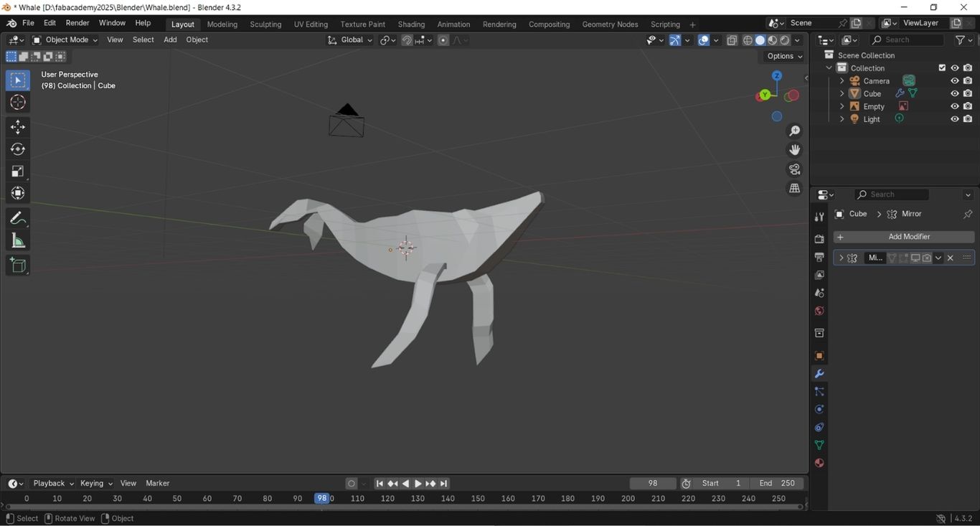Click the current frame 98 marker
The width and height of the screenshot is (980, 526).
322,499
